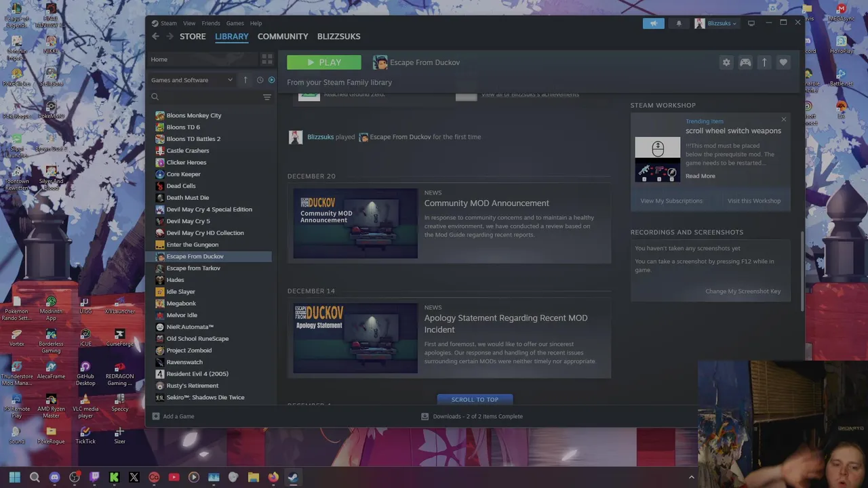Toggle ready-to-play filter icon
The width and height of the screenshot is (868, 488).
271,80
